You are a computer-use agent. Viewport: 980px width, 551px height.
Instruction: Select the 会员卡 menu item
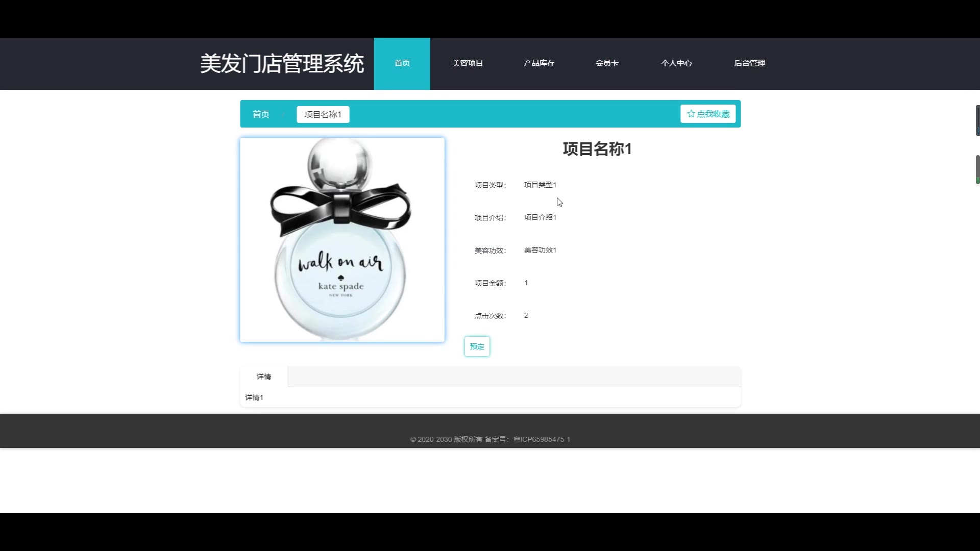[607, 63]
